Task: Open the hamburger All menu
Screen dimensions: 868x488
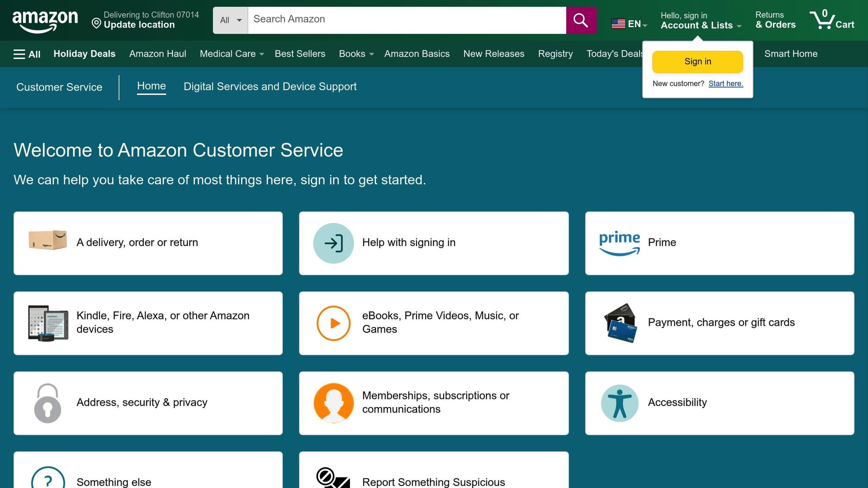Action: [27, 54]
